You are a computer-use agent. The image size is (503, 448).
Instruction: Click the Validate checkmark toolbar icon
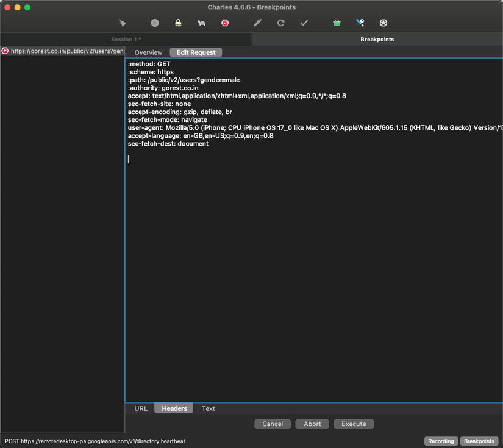304,23
